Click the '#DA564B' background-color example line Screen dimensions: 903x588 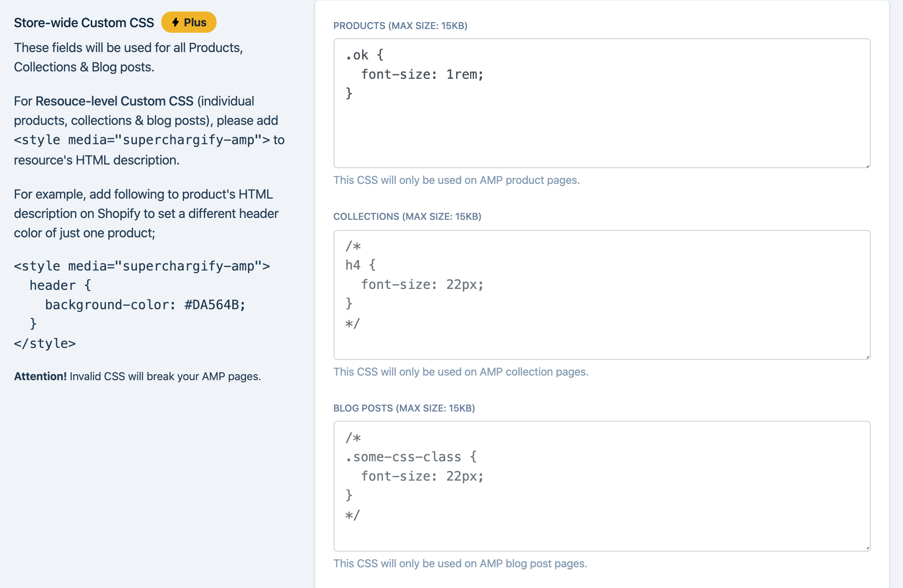click(145, 305)
